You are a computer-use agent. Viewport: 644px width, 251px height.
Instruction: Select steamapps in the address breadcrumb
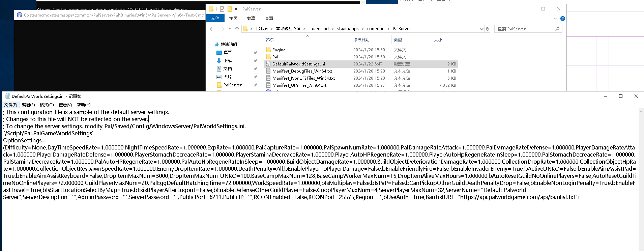348,29
